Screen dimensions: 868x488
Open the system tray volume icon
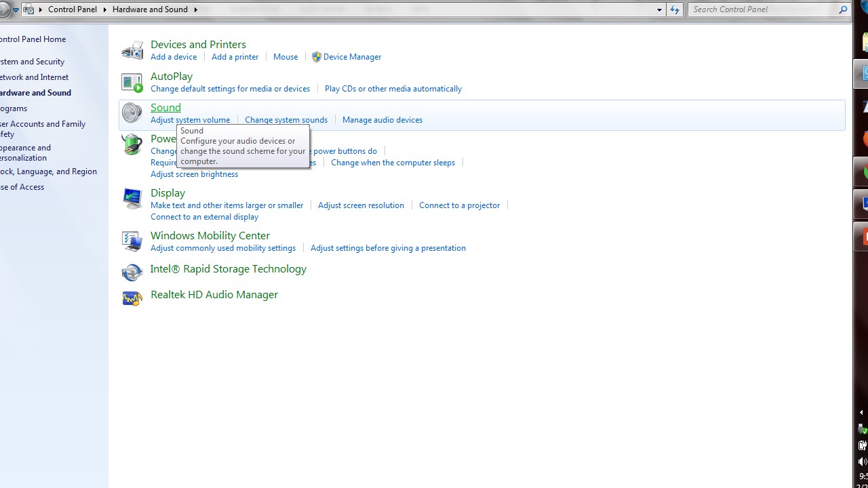coord(863,462)
